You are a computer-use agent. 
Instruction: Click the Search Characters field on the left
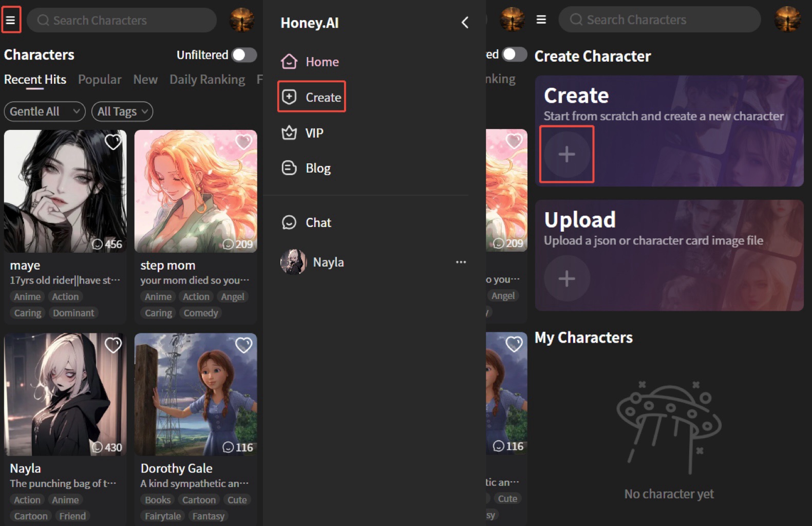pos(122,21)
